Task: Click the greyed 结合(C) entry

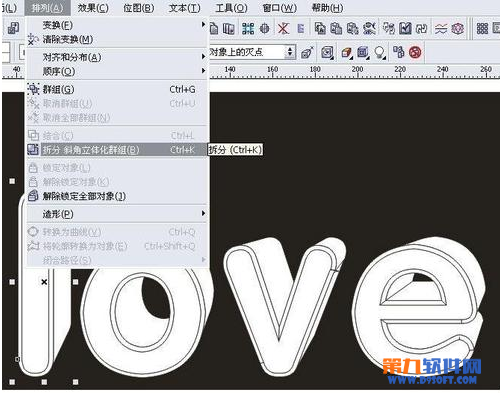Action: tap(117, 136)
